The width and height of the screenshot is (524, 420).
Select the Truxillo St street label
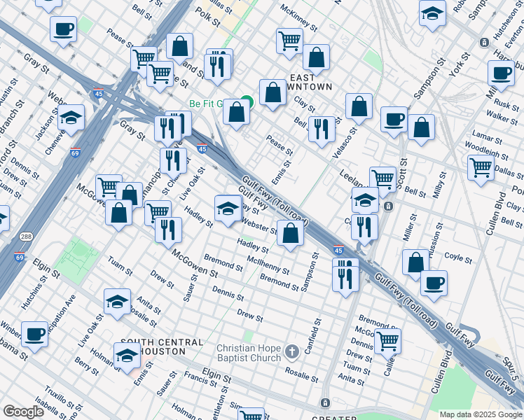coord(60,398)
